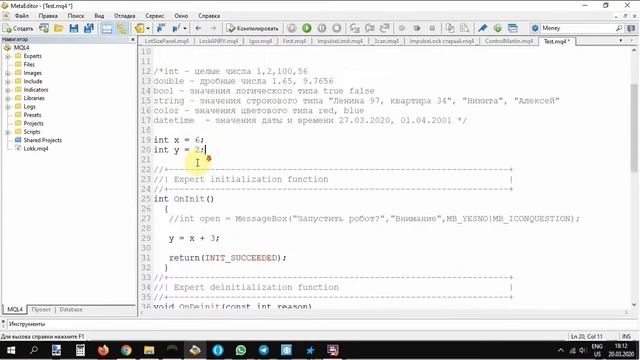640x360 pixels.
Task: Switch to the ControlMartin.mq4 tab
Action: pos(509,41)
